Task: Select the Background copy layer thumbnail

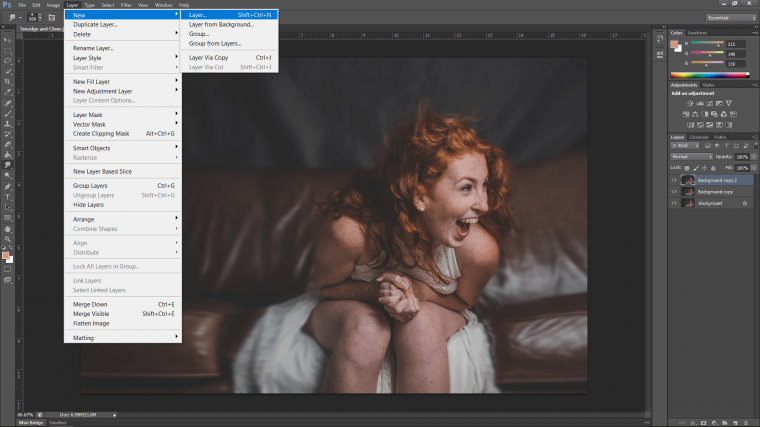Action: 688,192
